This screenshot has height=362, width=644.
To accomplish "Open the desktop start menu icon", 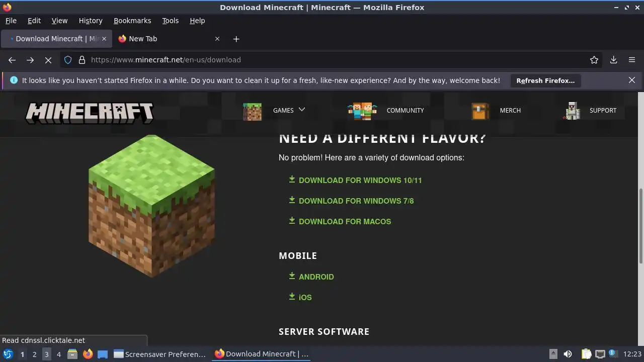I will pyautogui.click(x=8, y=354).
